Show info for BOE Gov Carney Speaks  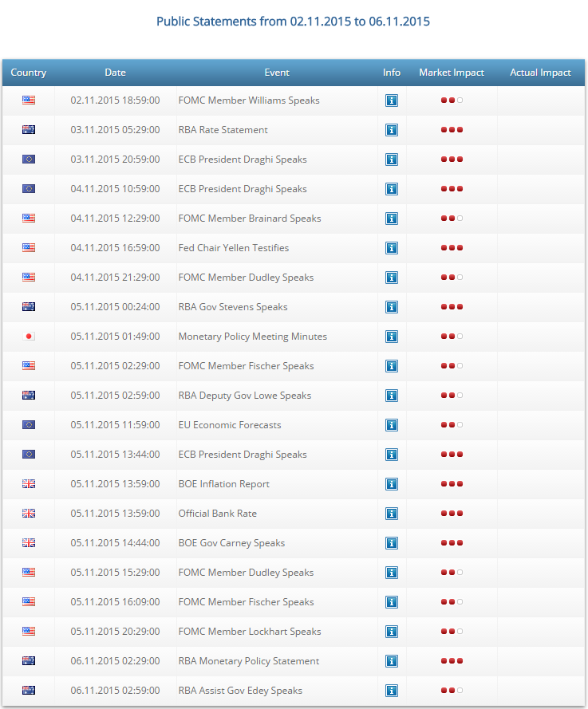click(x=392, y=543)
